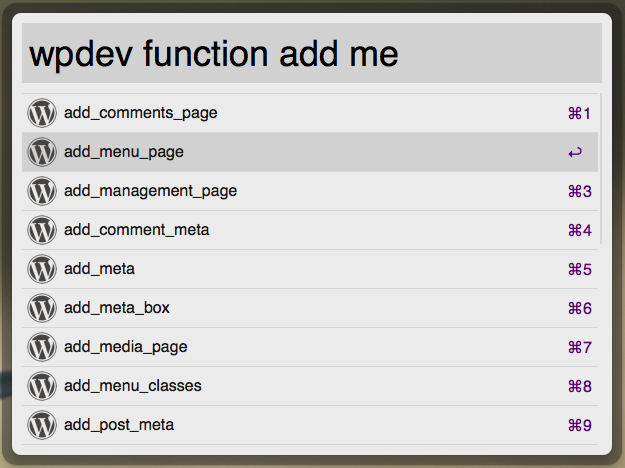Pick the add_media_page result
Image resolution: width=625 pixels, height=468 pixels.
[x=310, y=347]
